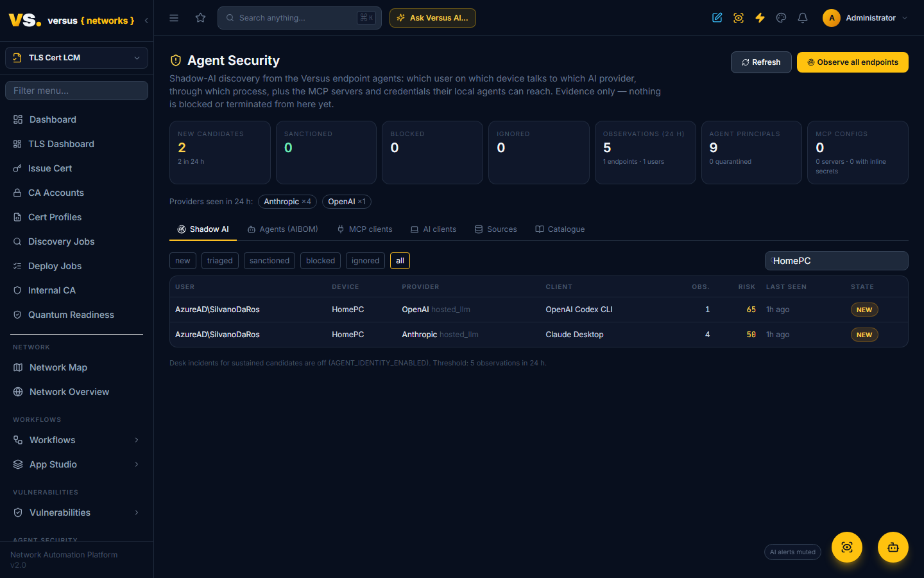924x578 pixels.
Task: Open the Sources tab
Action: click(x=496, y=229)
